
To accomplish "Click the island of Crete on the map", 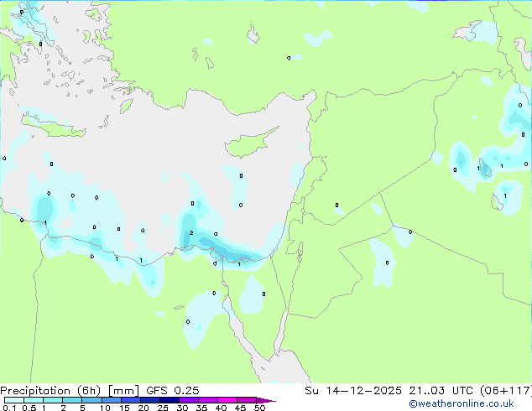I will pos(54,127).
